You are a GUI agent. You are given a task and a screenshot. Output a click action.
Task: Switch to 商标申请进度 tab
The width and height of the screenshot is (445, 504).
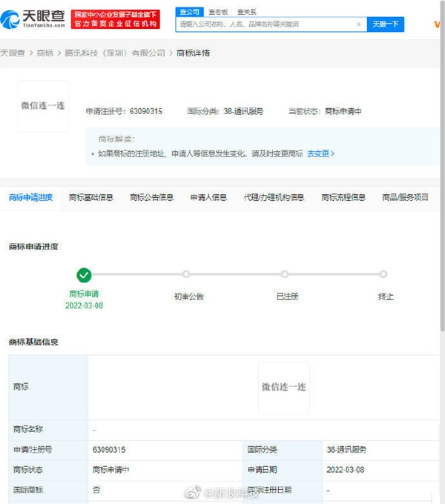click(x=30, y=197)
